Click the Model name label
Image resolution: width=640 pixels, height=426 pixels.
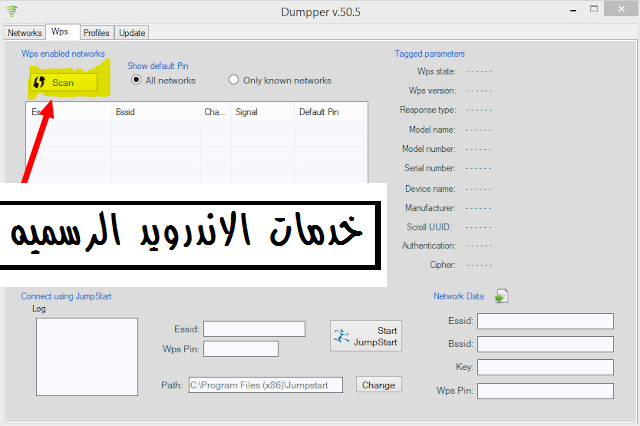coord(432,130)
